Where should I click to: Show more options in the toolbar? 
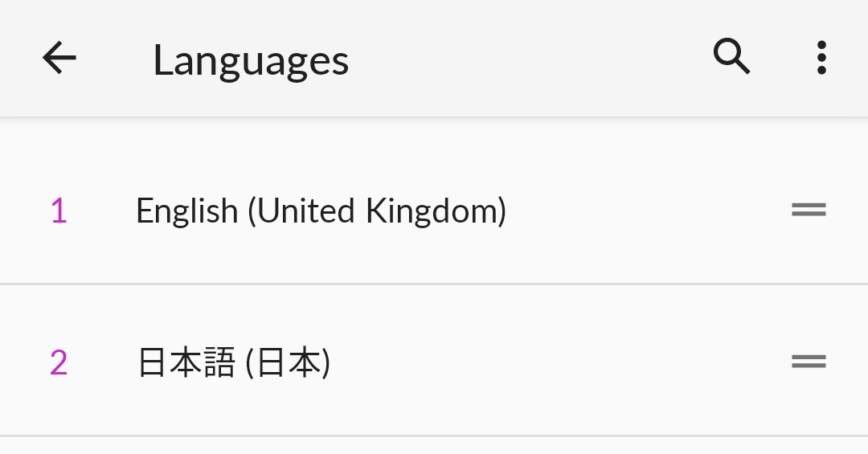point(821,58)
